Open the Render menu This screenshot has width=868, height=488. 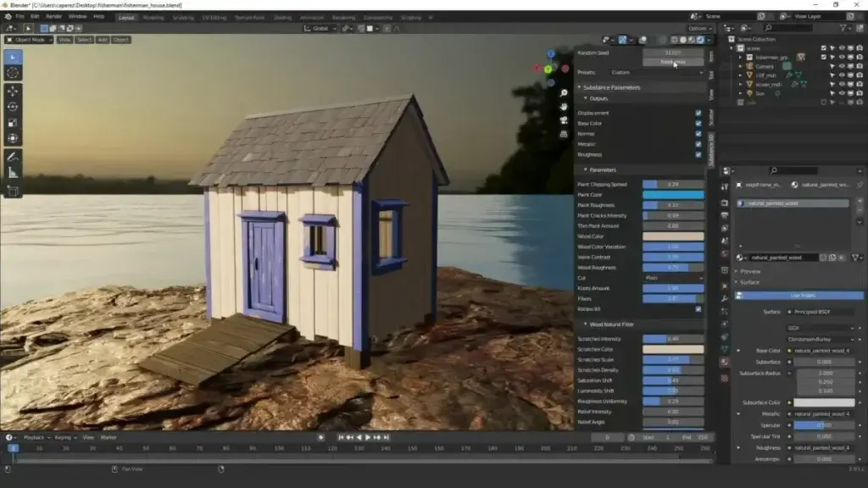tap(53, 16)
